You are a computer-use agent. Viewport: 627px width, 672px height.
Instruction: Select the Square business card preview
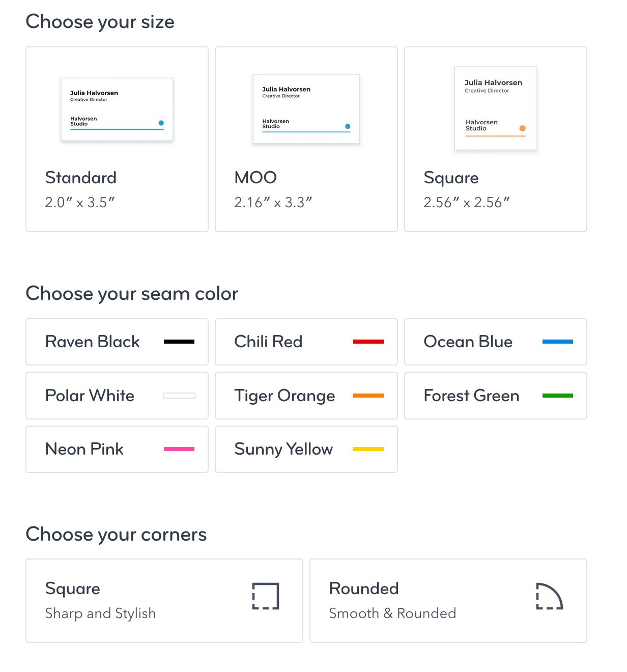[496, 108]
